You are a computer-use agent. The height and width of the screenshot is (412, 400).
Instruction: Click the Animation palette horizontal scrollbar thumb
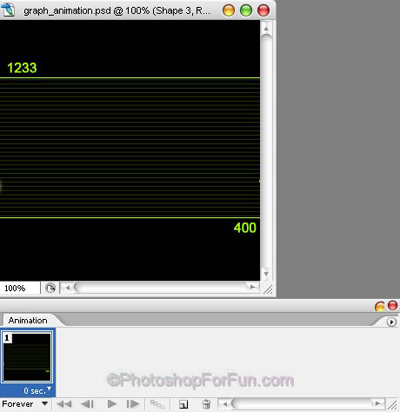(302, 404)
